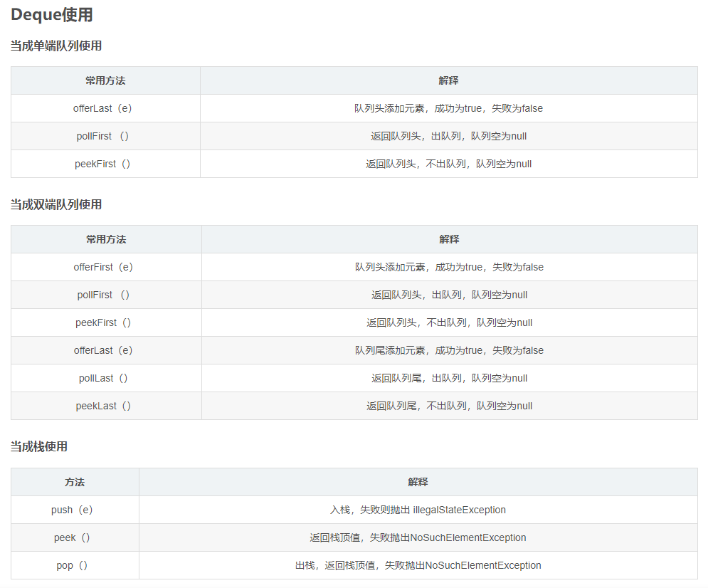This screenshot has height=588, width=708.
Task: Click "解释" header in the 单端队列 table
Action: pos(448,80)
